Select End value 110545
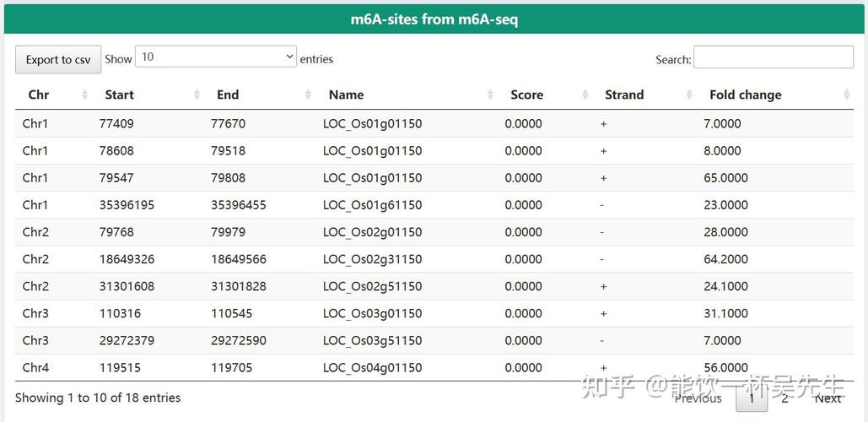Viewport: 868px width, 422px height. (x=231, y=313)
